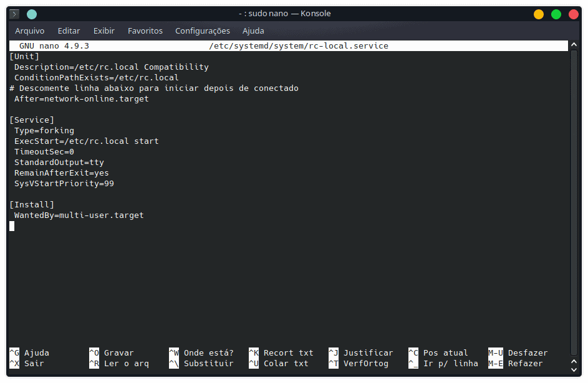This screenshot has width=588, height=383.
Task: Click the RemainAfterExit=yes line
Action: [x=62, y=173]
